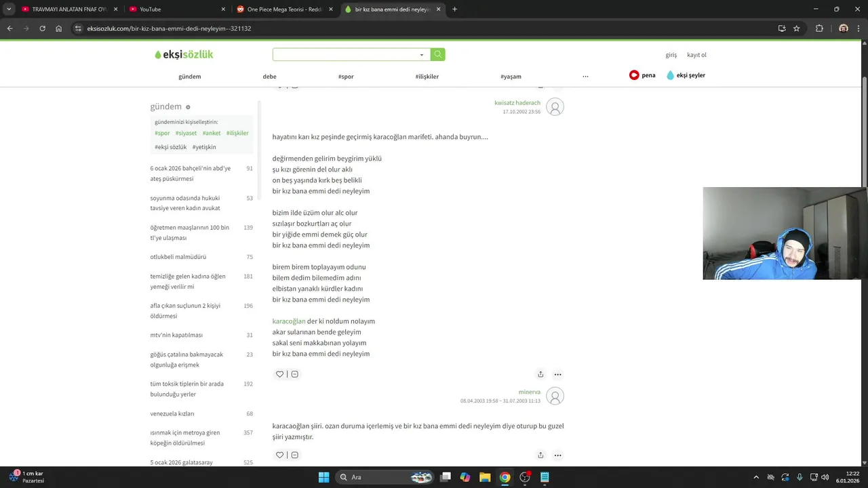Open the giriş login link

point(671,55)
